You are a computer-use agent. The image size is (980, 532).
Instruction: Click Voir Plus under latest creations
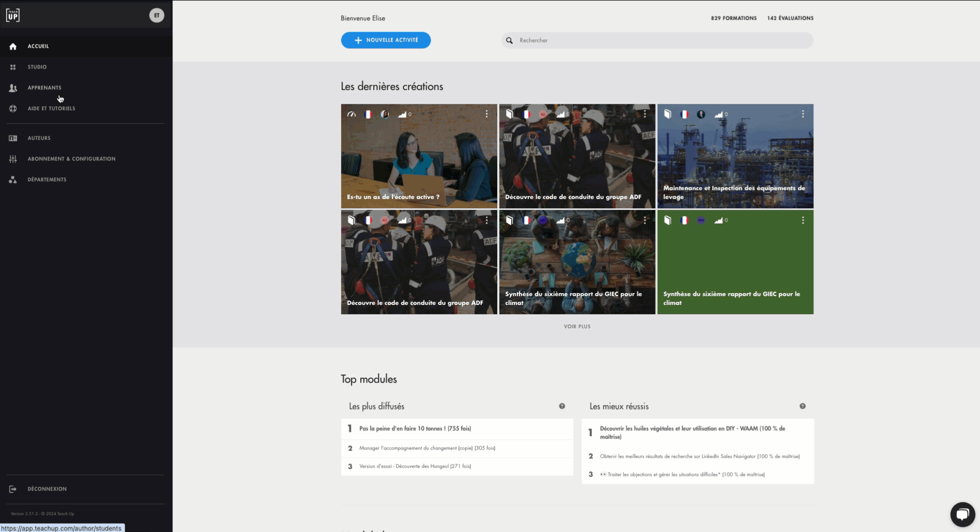tap(577, 327)
